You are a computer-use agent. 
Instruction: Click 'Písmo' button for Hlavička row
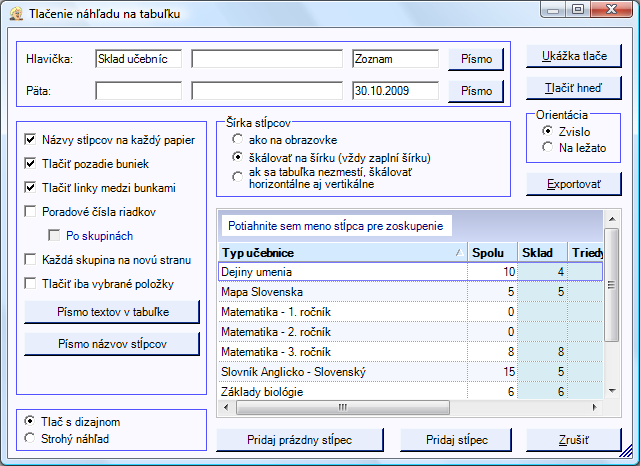tap(476, 59)
